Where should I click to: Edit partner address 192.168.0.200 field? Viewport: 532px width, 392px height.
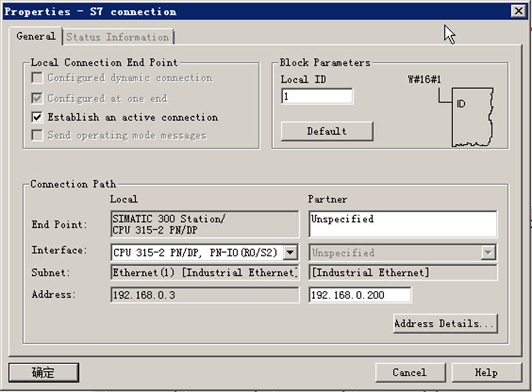pos(360,295)
